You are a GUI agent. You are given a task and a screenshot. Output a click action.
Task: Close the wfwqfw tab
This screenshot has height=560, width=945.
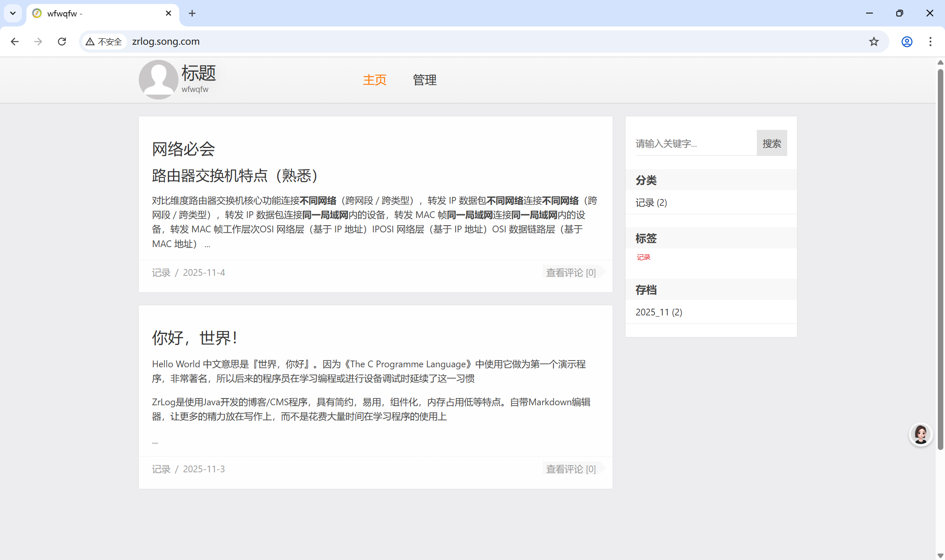(x=168, y=13)
